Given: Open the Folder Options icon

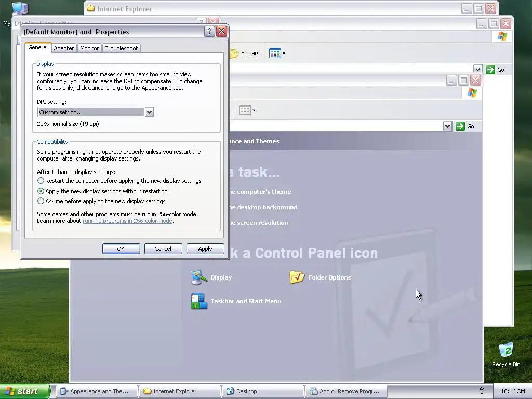Looking at the screenshot, I should coord(320,277).
